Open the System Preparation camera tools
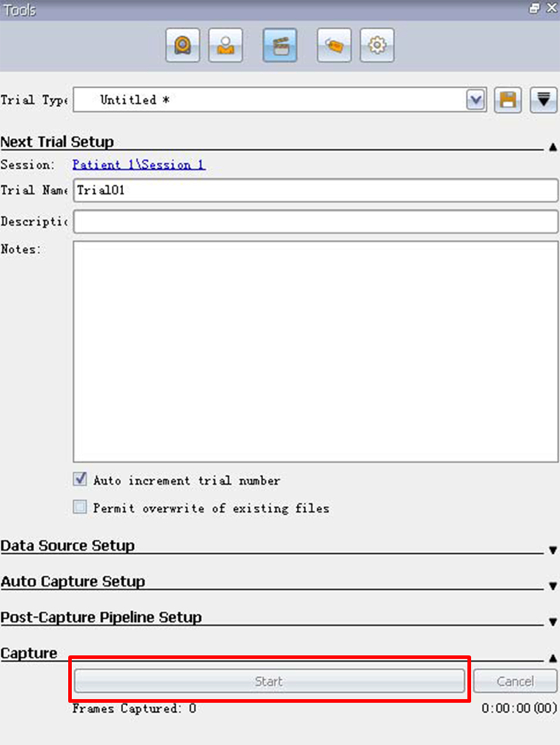This screenshot has height=745, width=560. point(182,45)
